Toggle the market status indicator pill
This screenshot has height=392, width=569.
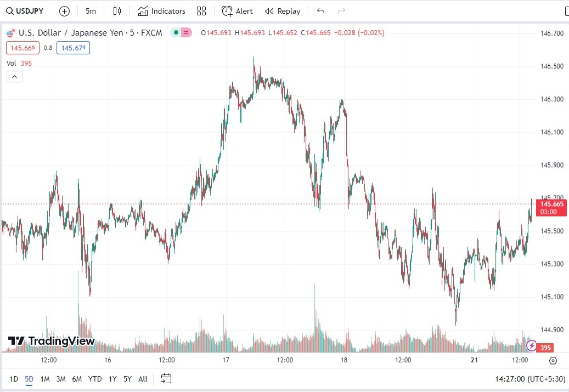[181, 33]
